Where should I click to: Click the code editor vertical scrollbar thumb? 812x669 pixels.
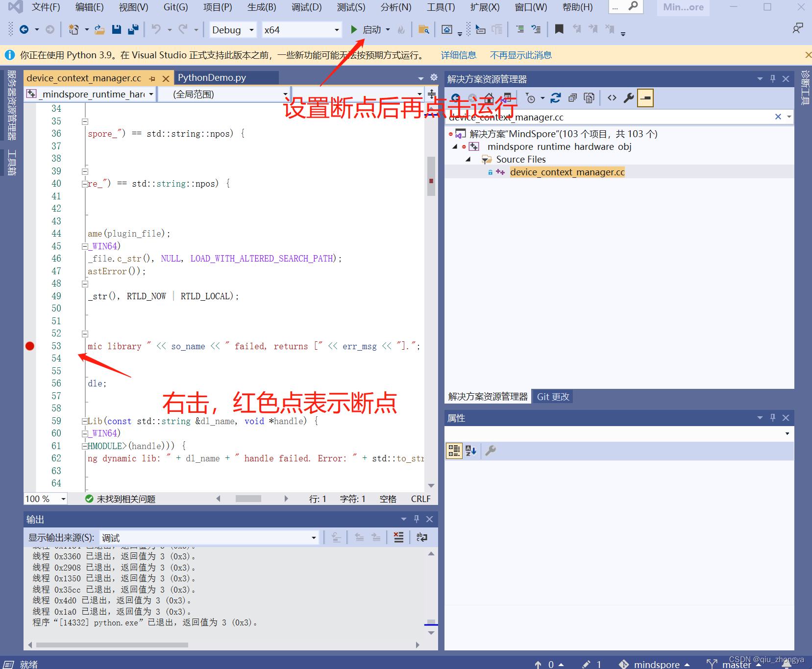431,176
